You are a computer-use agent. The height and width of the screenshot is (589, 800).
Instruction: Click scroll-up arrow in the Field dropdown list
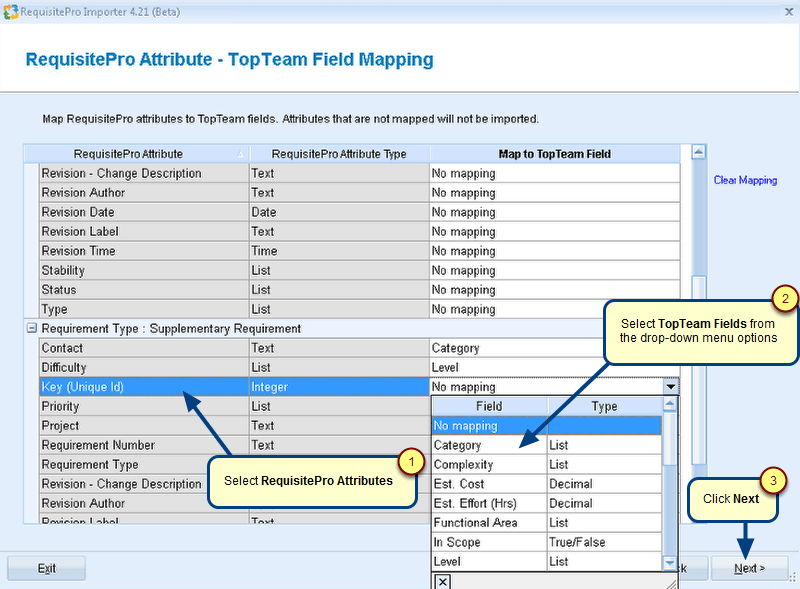[x=669, y=407]
